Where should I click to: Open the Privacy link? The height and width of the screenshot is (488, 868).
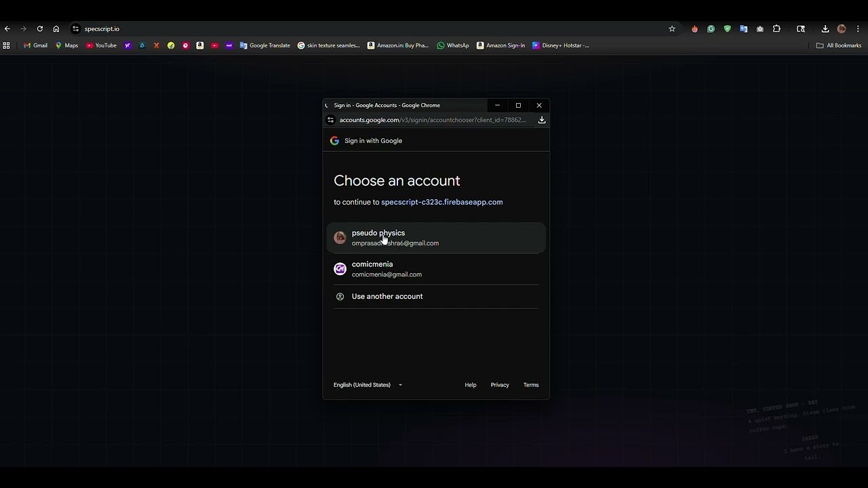[x=500, y=384]
